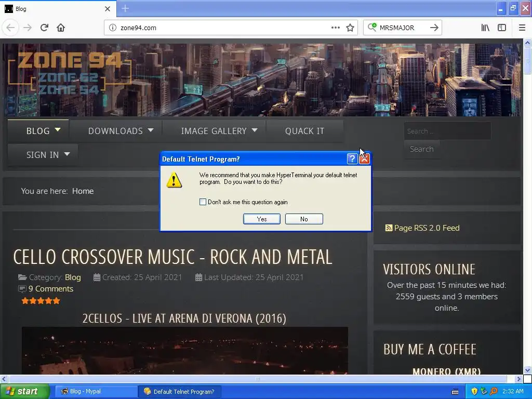
Task: Click the help question mark in Telnet dialog
Action: click(x=352, y=159)
